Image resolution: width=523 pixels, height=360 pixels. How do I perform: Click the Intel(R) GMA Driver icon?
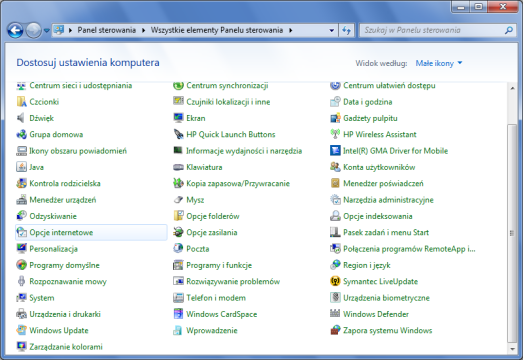pyautogui.click(x=335, y=151)
